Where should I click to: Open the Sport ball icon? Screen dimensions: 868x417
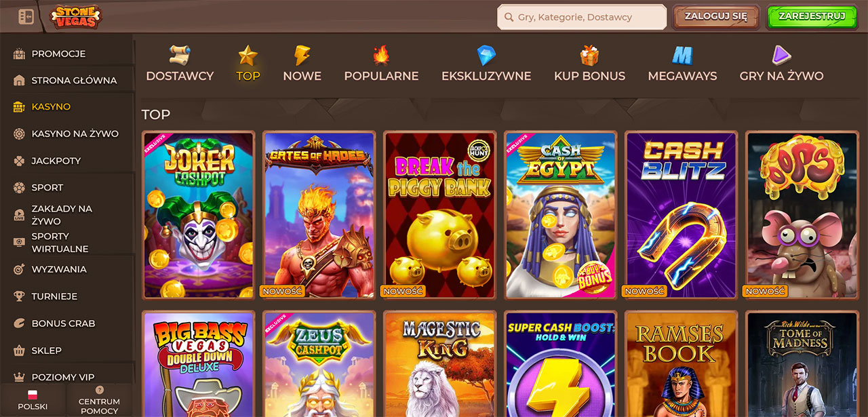point(19,187)
